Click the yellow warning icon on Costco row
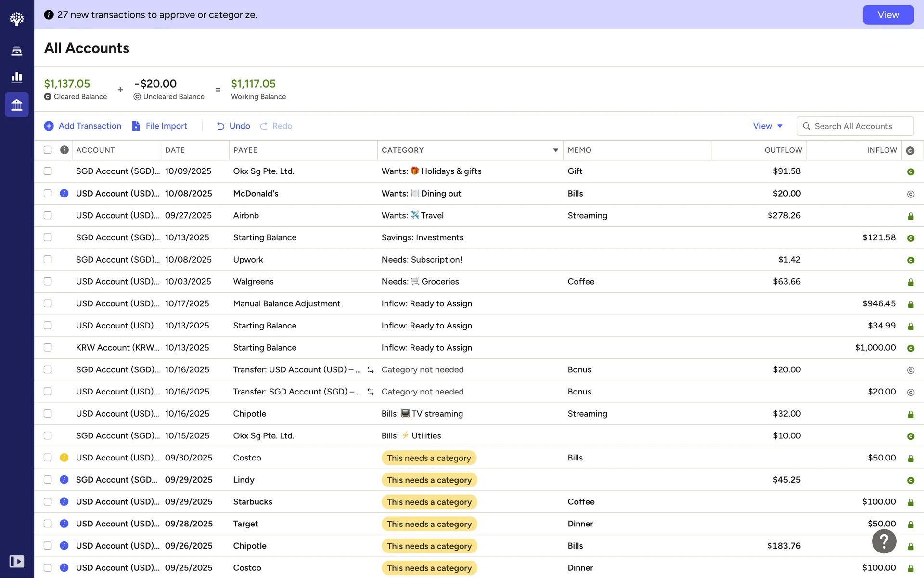 pos(64,458)
